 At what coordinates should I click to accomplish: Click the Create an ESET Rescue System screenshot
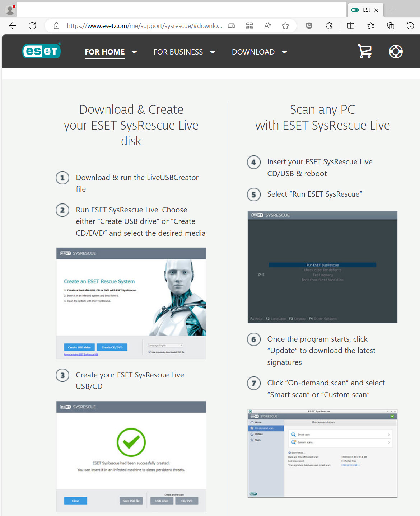pos(131,303)
